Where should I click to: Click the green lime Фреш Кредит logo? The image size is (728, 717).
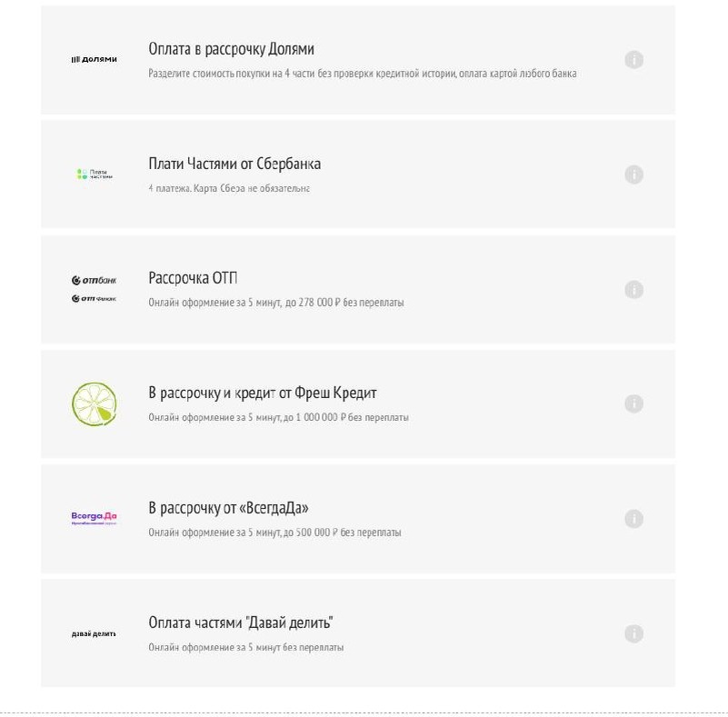click(95, 404)
